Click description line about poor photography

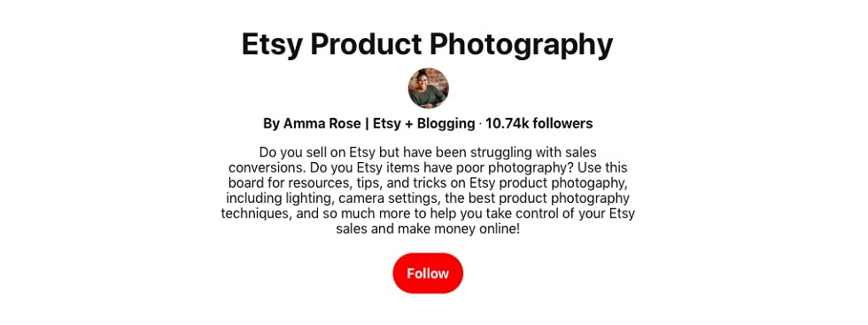(427, 167)
